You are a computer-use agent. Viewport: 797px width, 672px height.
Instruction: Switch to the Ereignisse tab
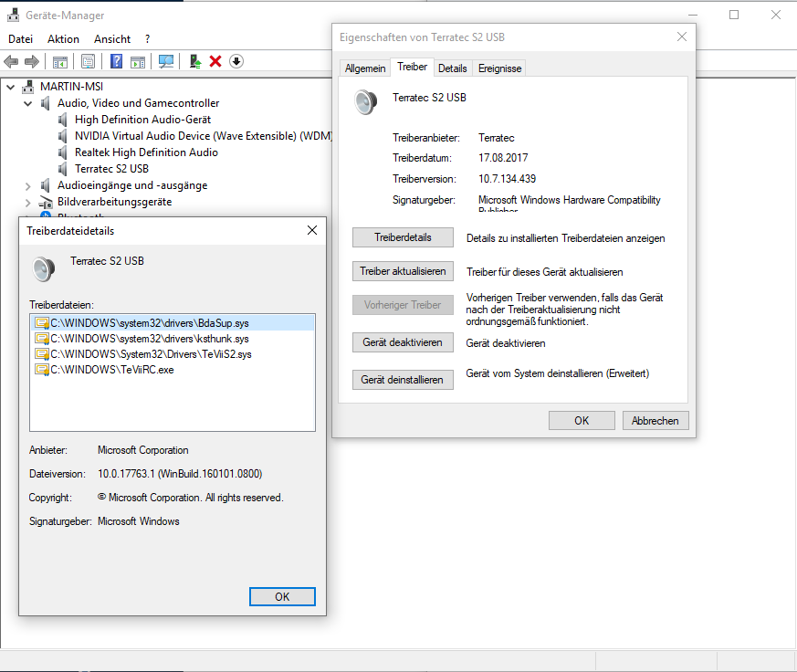coord(499,68)
